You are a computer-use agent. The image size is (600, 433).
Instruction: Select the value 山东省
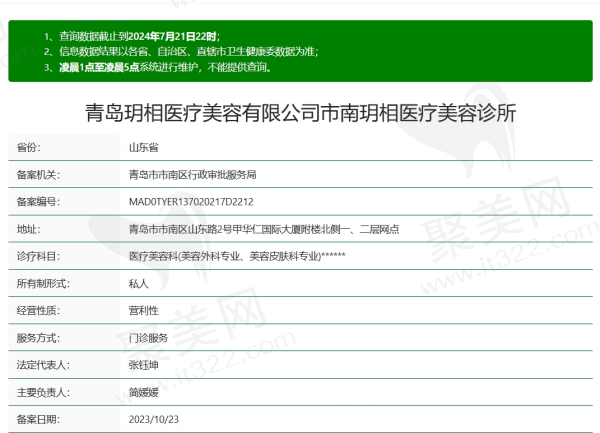[143, 147]
